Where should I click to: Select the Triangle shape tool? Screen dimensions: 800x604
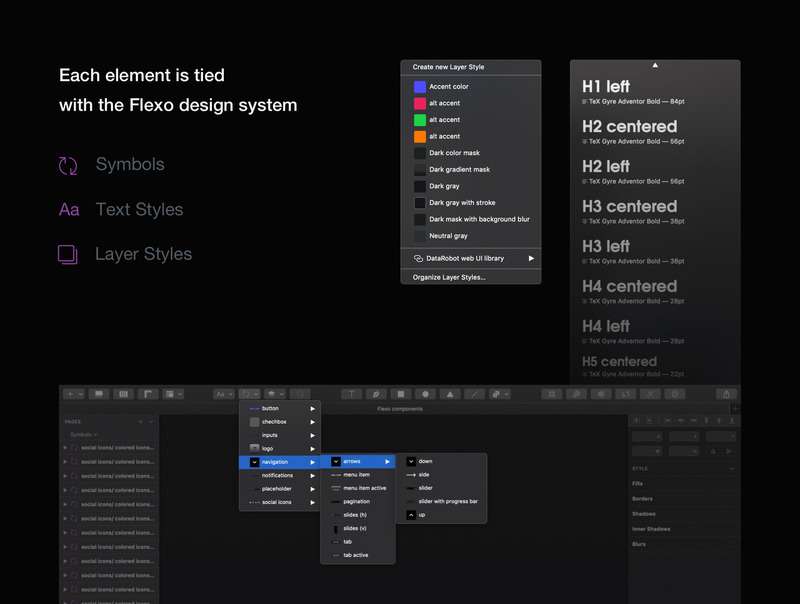coord(450,394)
